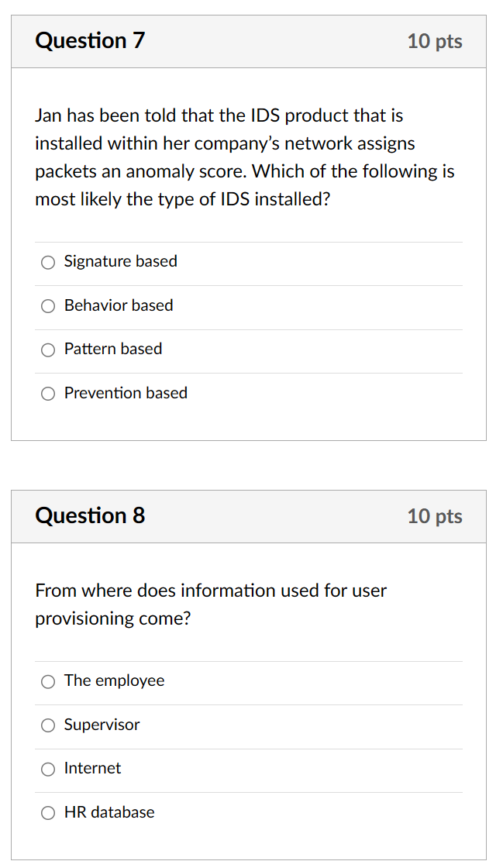
Task: Select the Supervisor radio button
Action: point(47,725)
